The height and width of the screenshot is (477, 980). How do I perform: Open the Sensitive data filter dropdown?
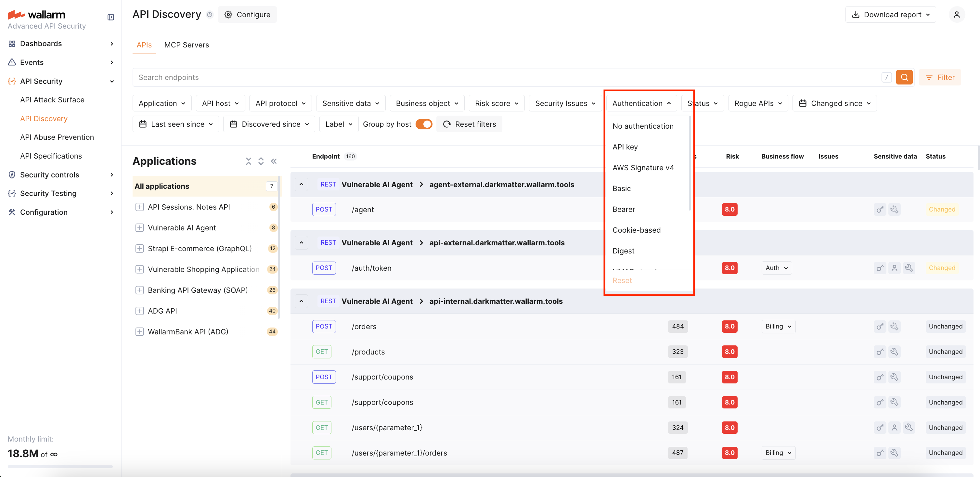[350, 103]
